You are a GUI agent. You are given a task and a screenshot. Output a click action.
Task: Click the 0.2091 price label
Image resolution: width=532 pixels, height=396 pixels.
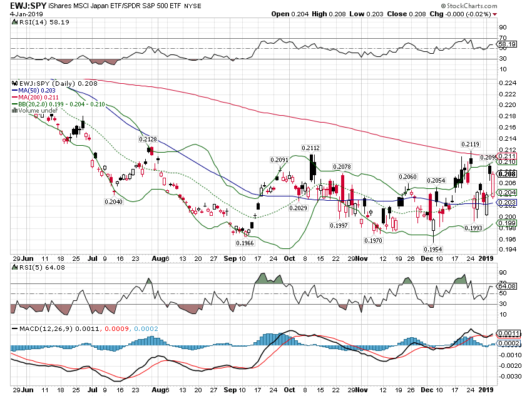pos(279,160)
